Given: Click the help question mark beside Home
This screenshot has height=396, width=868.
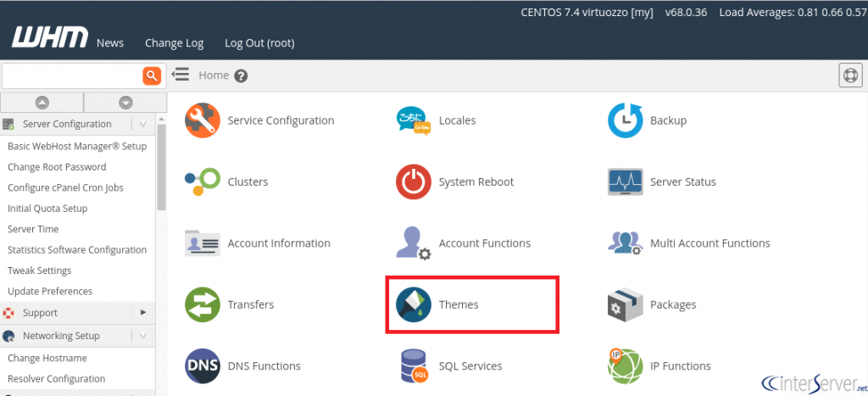Looking at the screenshot, I should click(240, 75).
